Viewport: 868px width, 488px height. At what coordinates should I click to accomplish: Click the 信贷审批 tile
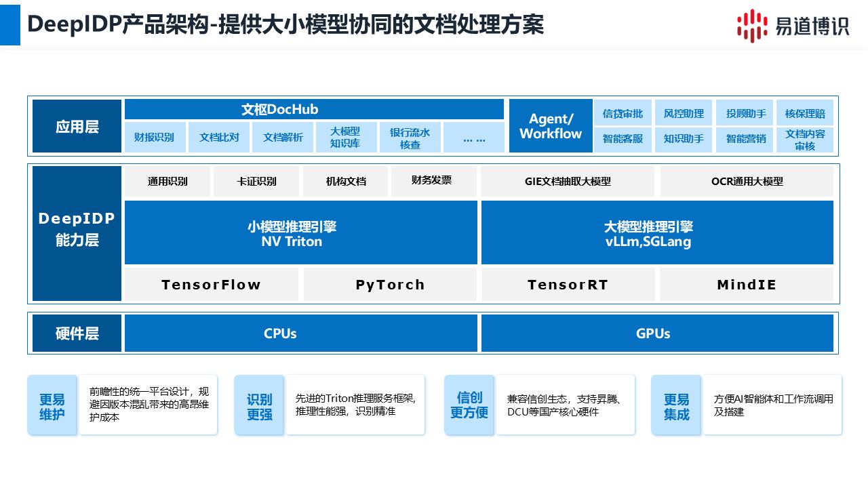coord(623,113)
